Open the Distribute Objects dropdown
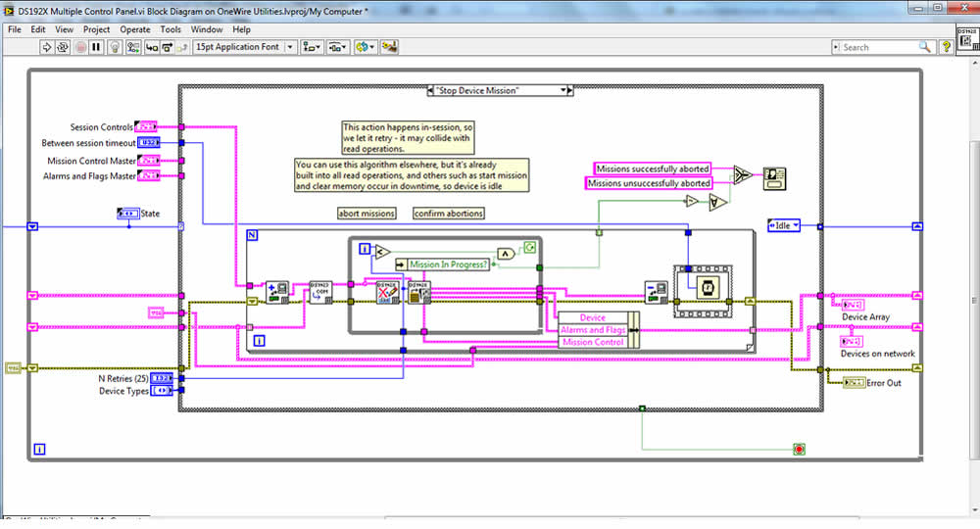Screen dimensions: 980x529 click(337, 47)
